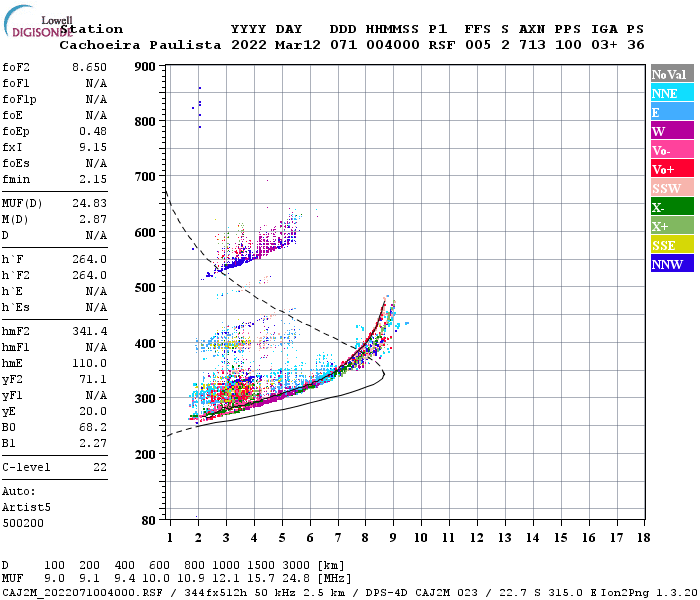Image resolution: width=700 pixels, height=600 pixels.
Task: Click the fmin value 2.15
Action: (x=93, y=179)
